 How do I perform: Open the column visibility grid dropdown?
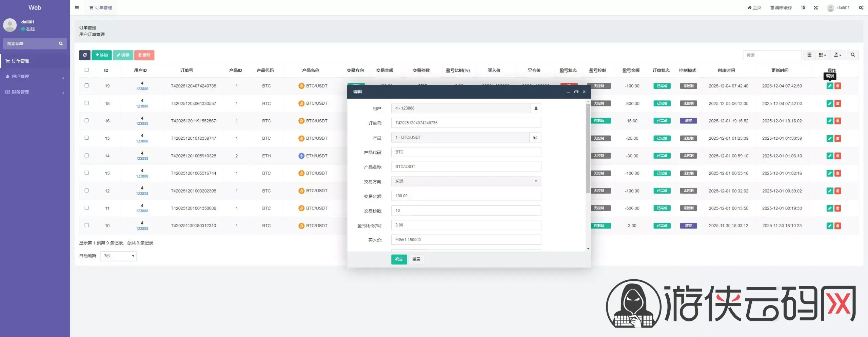coord(822,55)
